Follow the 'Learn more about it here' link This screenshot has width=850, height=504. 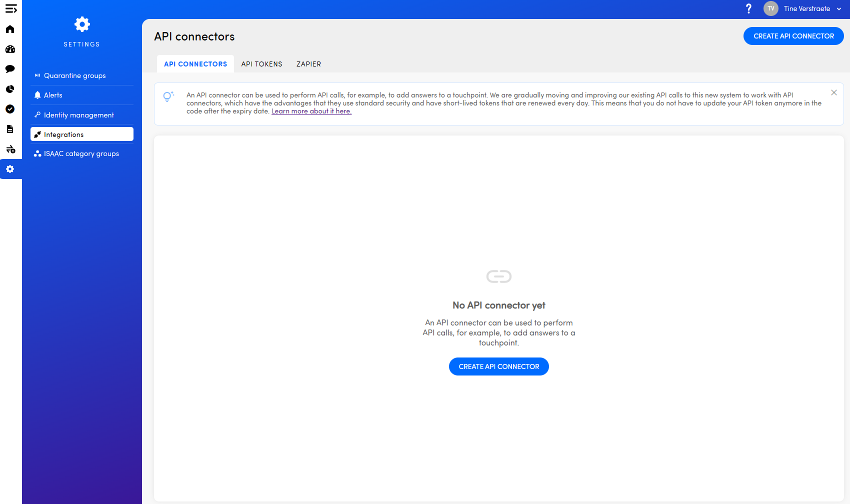coord(311,111)
